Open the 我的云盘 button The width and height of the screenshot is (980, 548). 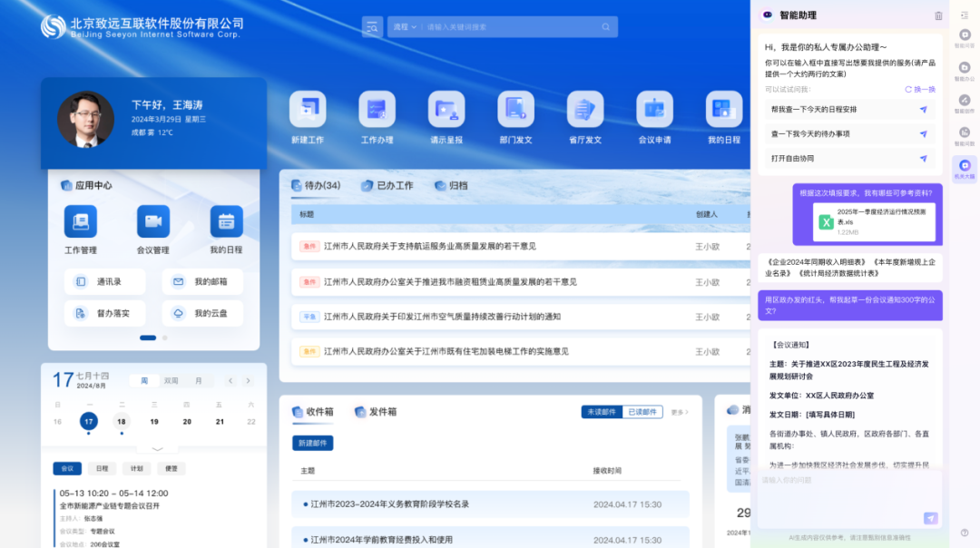pyautogui.click(x=202, y=313)
